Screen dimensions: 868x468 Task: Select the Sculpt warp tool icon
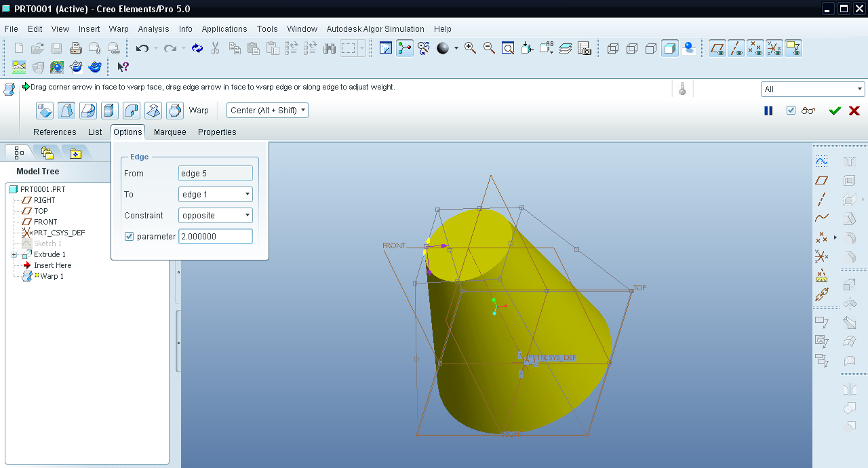[x=175, y=111]
